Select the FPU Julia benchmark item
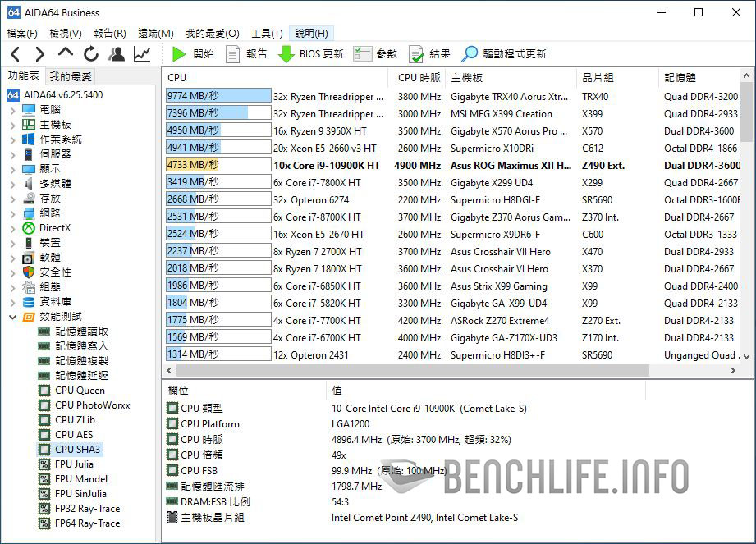Image resolution: width=756 pixels, height=544 pixels. coord(74,464)
